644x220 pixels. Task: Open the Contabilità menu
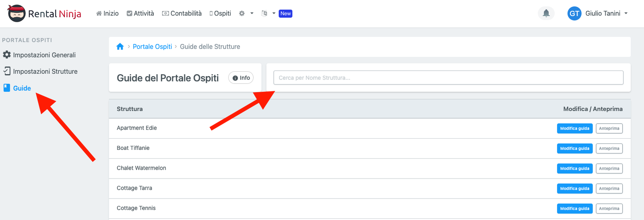182,13
